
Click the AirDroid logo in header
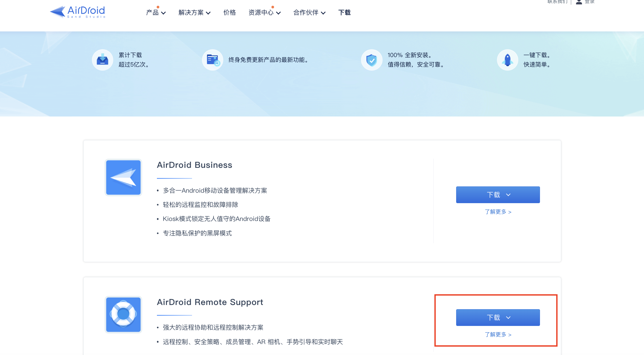(78, 12)
